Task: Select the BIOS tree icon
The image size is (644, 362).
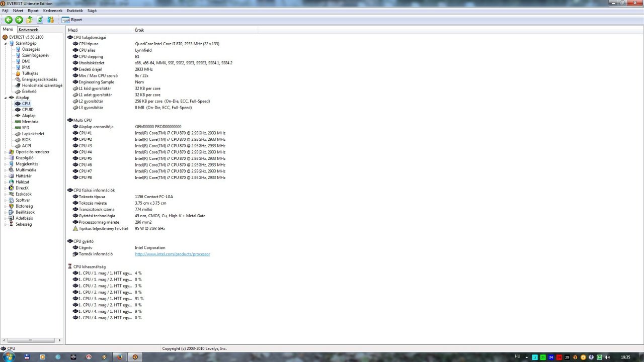Action: [x=18, y=140]
